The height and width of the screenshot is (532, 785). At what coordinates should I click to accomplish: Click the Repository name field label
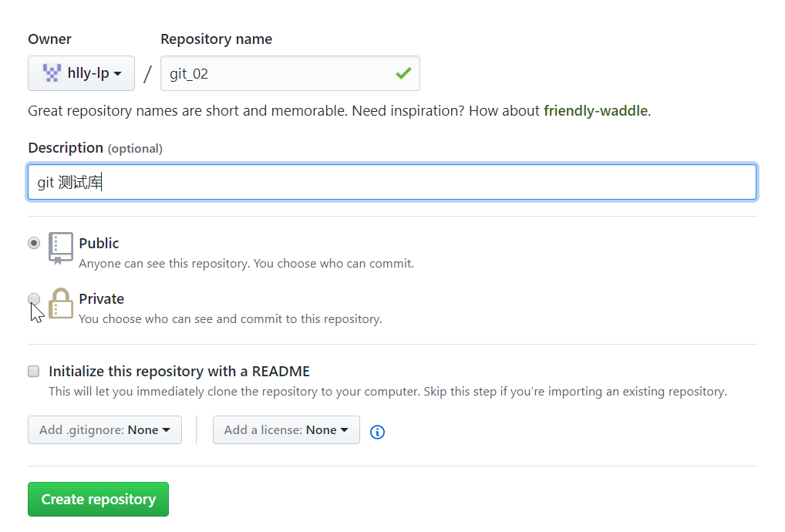click(216, 39)
